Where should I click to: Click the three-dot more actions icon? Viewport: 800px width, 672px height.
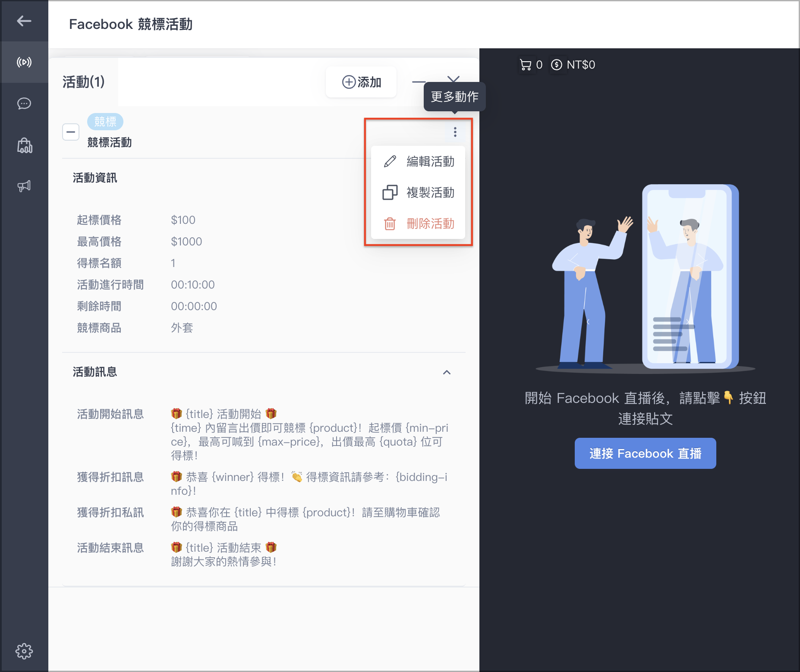pyautogui.click(x=455, y=132)
